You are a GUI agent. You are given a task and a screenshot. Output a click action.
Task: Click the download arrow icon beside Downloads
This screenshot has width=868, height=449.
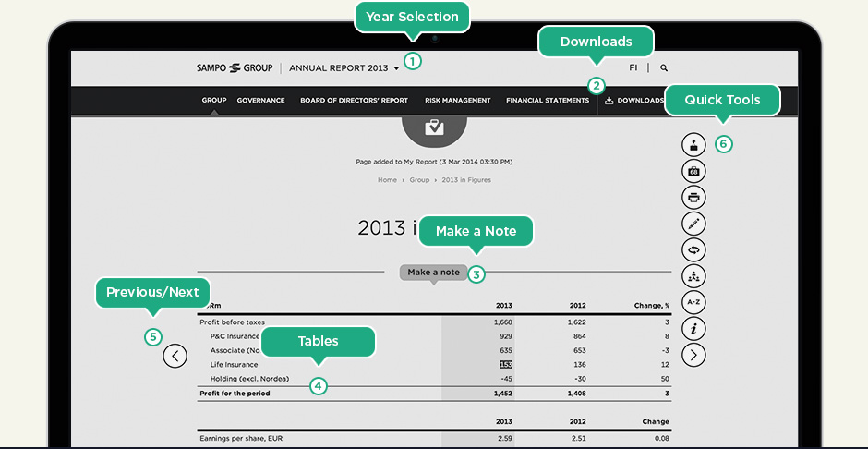609,100
